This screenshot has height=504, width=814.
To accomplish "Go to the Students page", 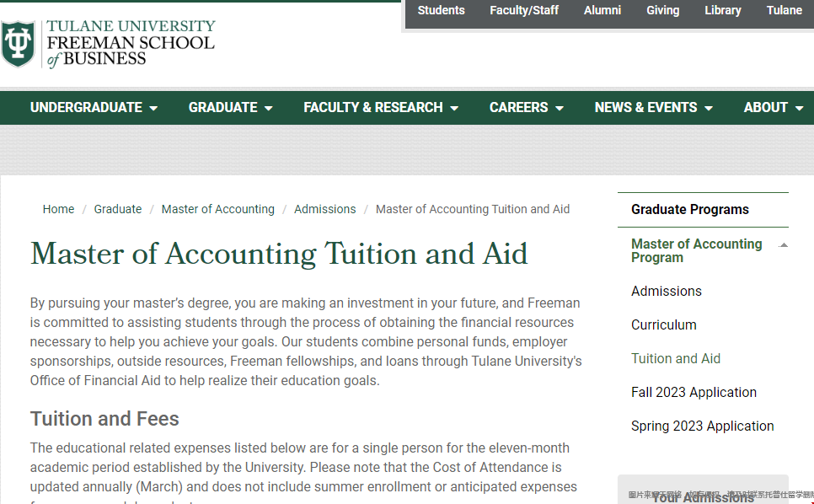I will (441, 10).
